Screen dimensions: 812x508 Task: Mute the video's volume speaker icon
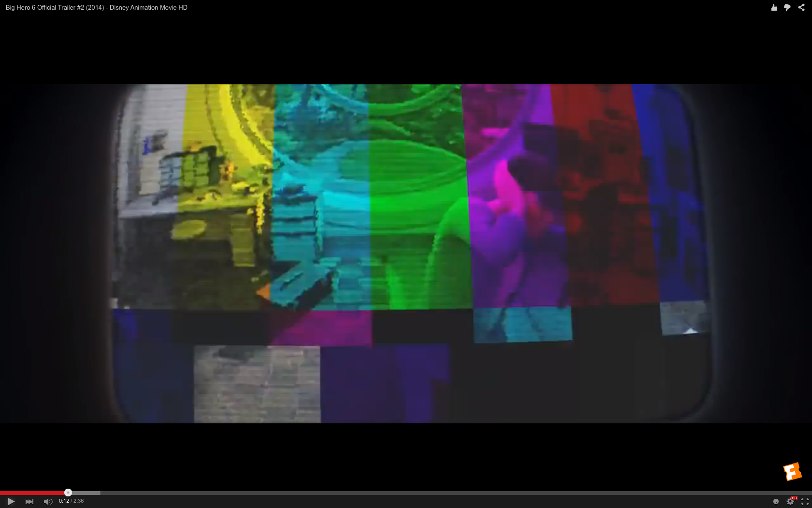48,501
